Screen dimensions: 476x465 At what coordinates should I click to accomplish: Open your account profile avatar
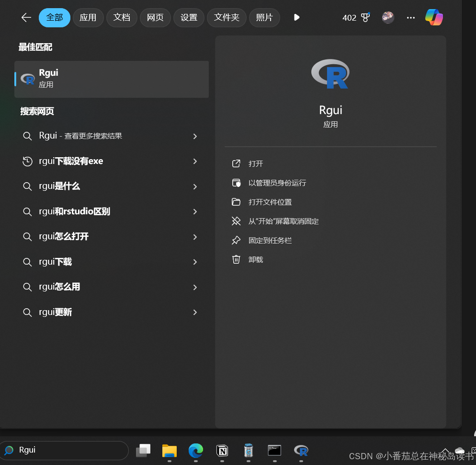387,17
